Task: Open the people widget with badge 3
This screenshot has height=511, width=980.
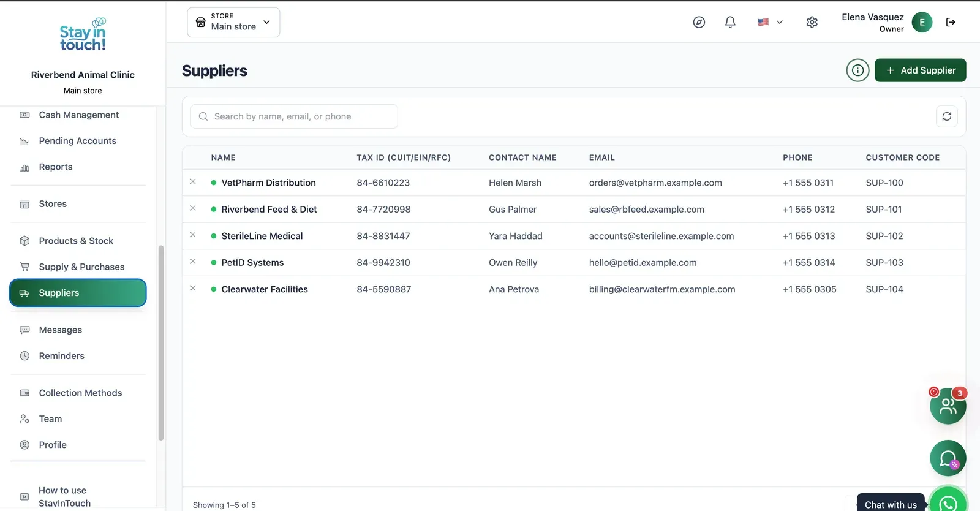Action: point(948,406)
